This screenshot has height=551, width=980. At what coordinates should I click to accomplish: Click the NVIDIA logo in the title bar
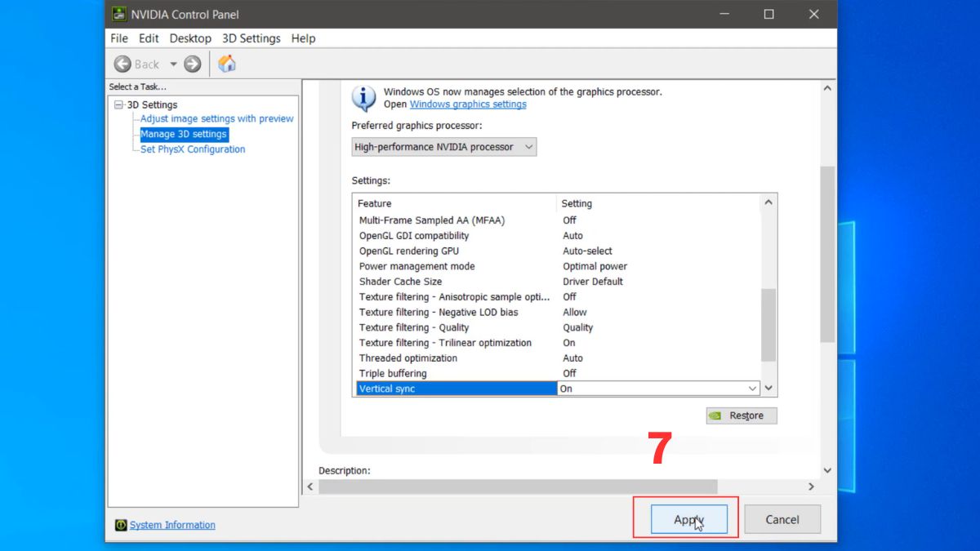point(118,14)
